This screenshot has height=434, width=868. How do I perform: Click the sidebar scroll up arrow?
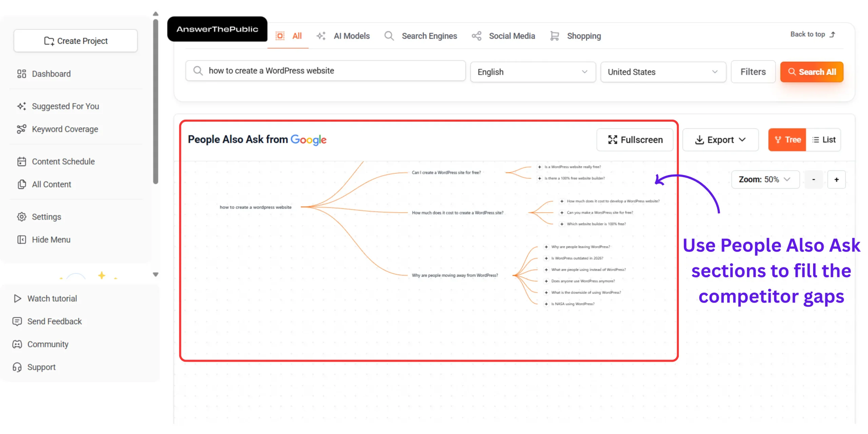pos(156,14)
